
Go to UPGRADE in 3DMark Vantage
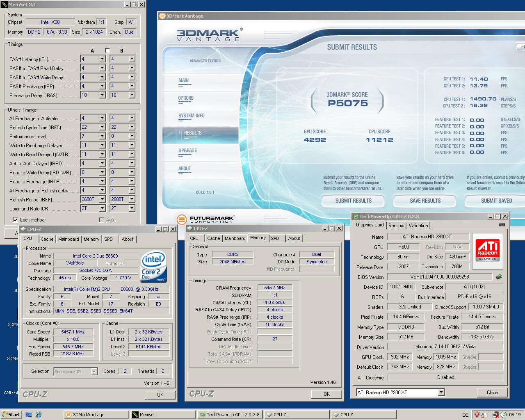click(x=187, y=151)
